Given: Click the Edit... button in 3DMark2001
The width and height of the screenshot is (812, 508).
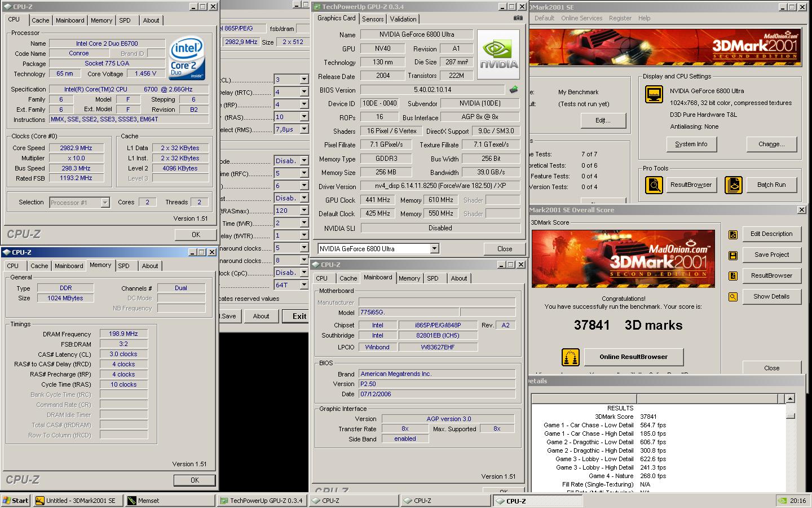Looking at the screenshot, I should coord(603,120).
